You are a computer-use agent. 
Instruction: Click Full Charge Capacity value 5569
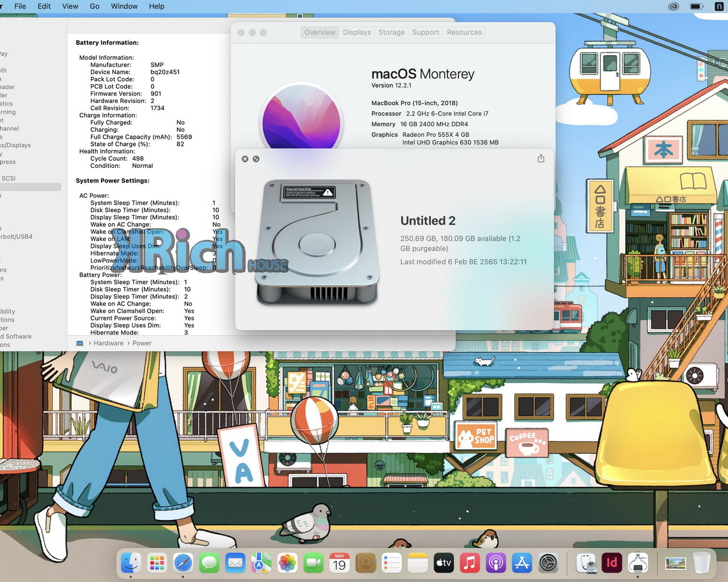(184, 137)
